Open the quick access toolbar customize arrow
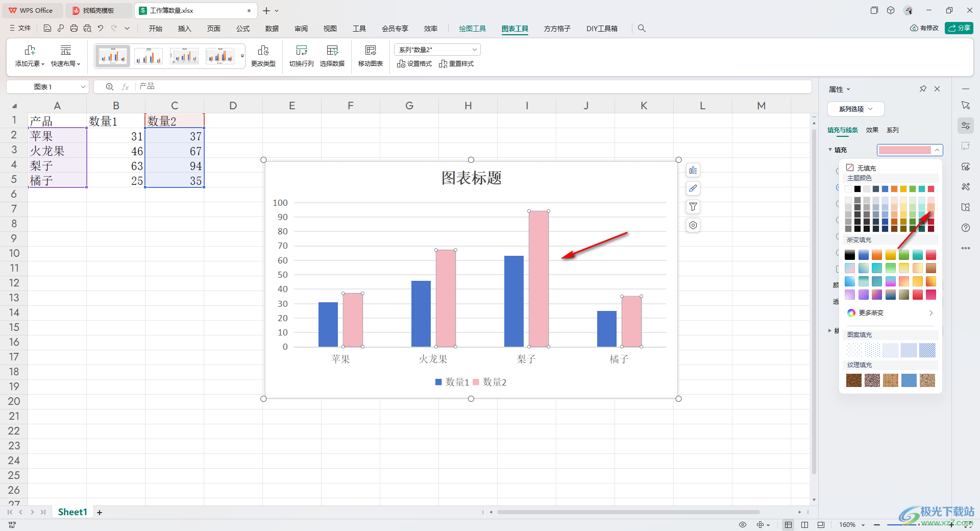980x531 pixels. (127, 29)
